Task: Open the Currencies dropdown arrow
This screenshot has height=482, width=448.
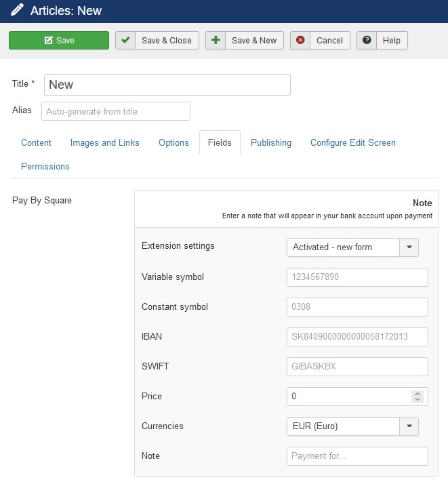Action: [409, 426]
